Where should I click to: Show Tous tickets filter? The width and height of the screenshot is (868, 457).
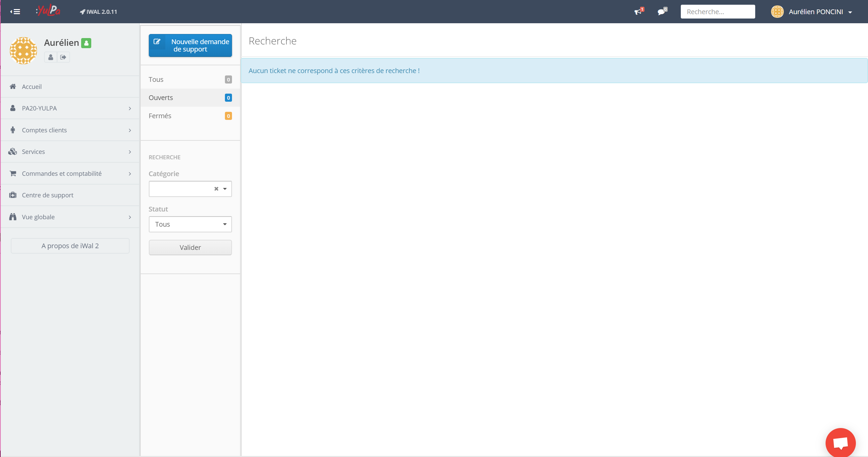pyautogui.click(x=190, y=79)
